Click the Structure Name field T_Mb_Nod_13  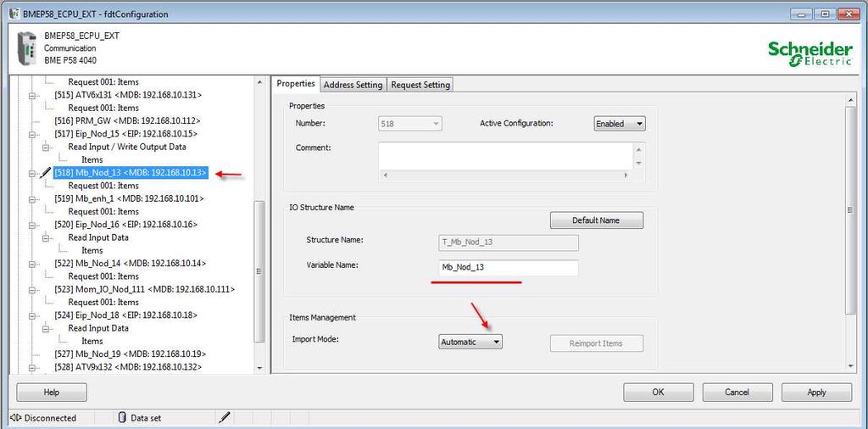pyautogui.click(x=509, y=242)
